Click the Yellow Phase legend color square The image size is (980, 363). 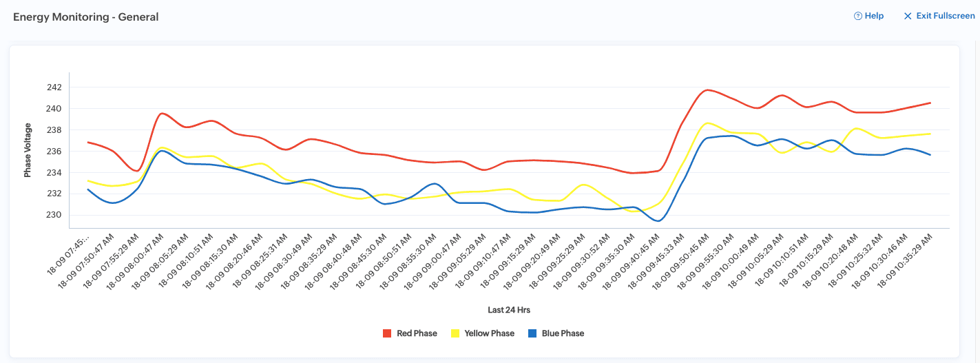point(455,333)
